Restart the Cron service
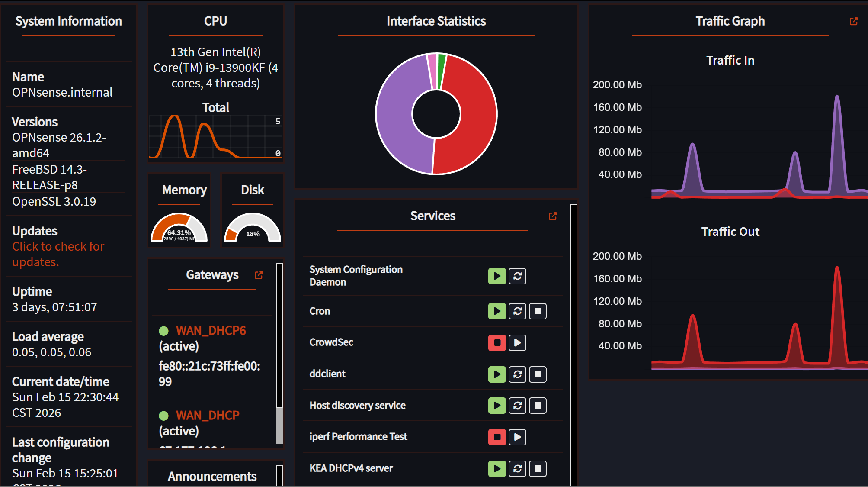 point(517,311)
